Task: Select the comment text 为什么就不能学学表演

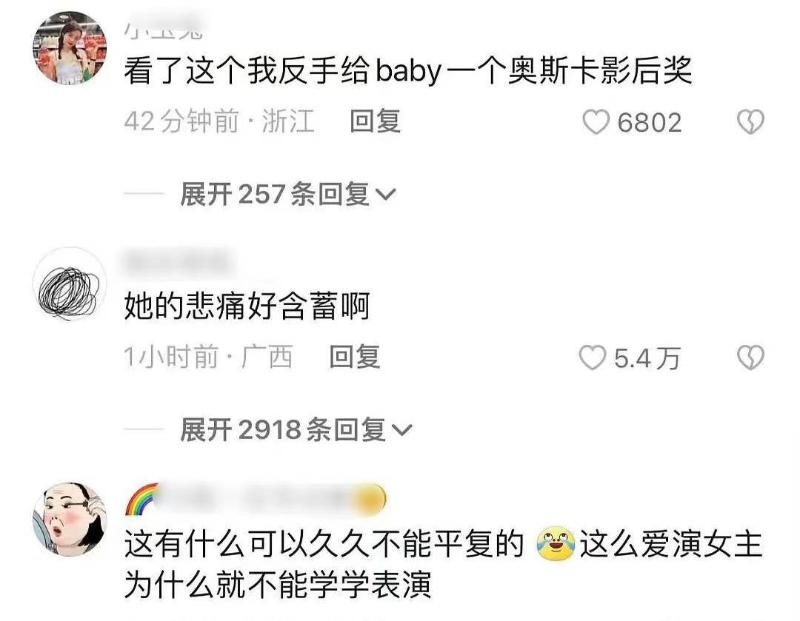Action: coord(278,585)
